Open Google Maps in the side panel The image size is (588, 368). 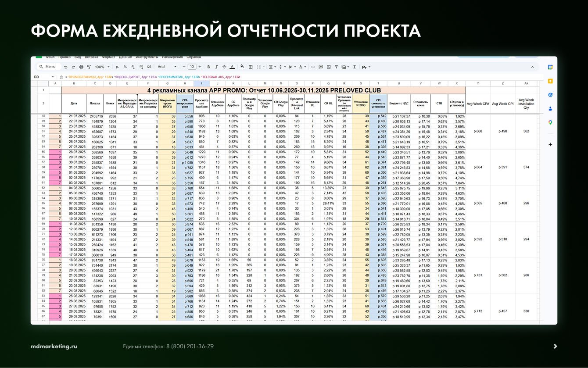point(550,122)
